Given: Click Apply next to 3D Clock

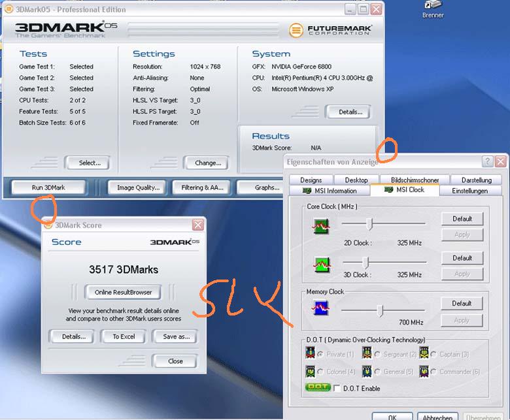Looking at the screenshot, I should pos(462,274).
